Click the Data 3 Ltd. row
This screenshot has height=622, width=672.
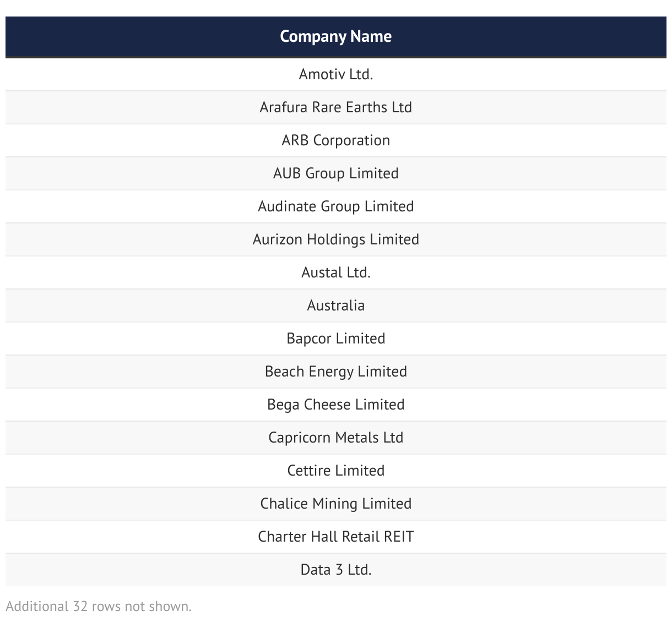(x=335, y=570)
